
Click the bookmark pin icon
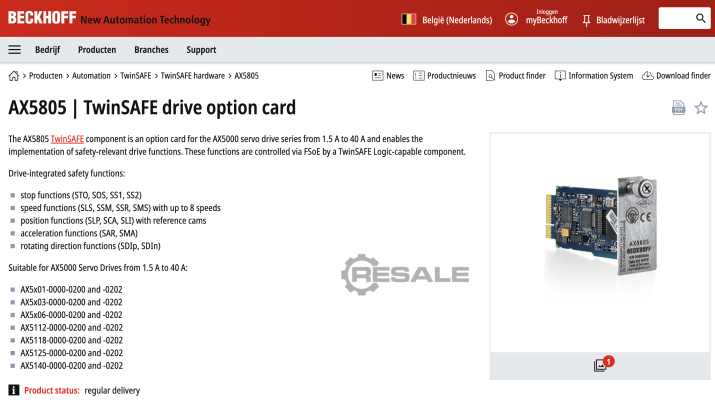(586, 20)
